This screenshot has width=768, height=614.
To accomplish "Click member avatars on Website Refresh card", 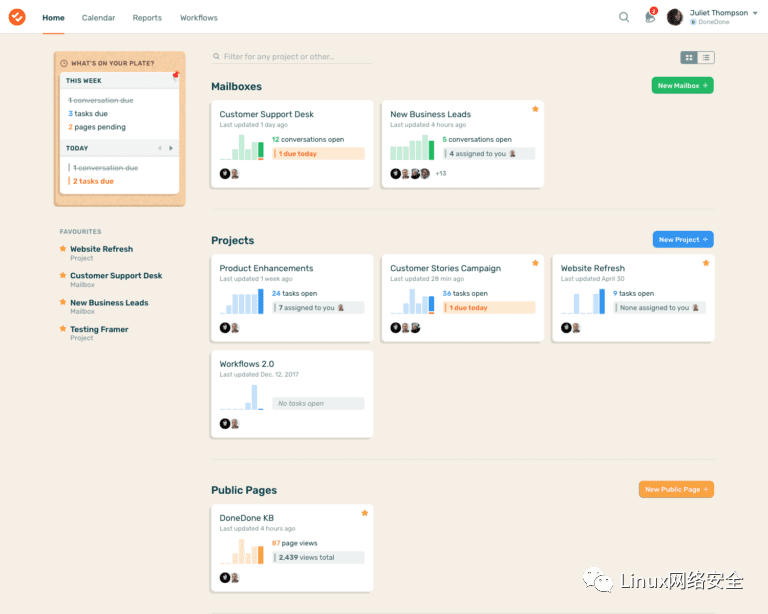I will (571, 328).
